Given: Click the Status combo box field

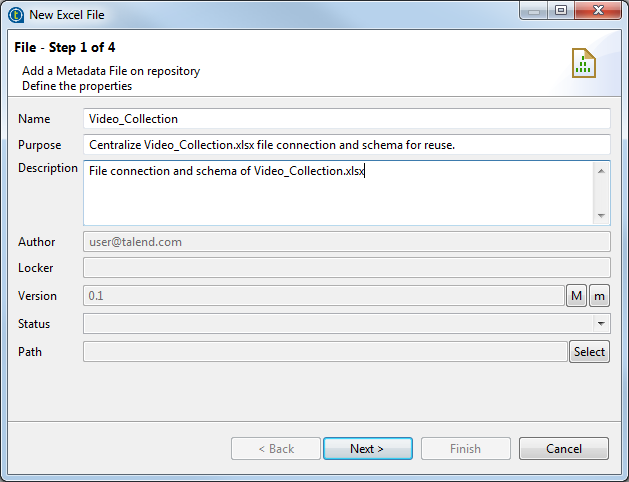Looking at the screenshot, I should click(x=338, y=324).
